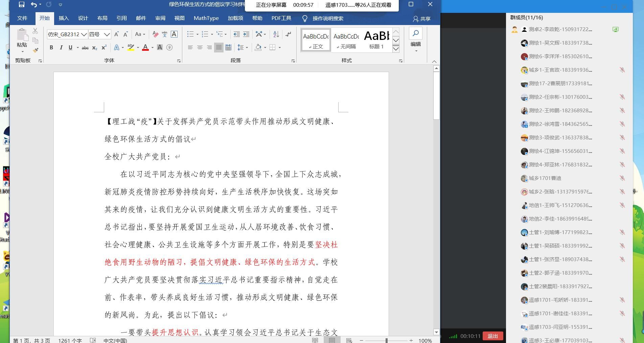
Task: Toggle subscript x₂ button
Action: coord(95,47)
